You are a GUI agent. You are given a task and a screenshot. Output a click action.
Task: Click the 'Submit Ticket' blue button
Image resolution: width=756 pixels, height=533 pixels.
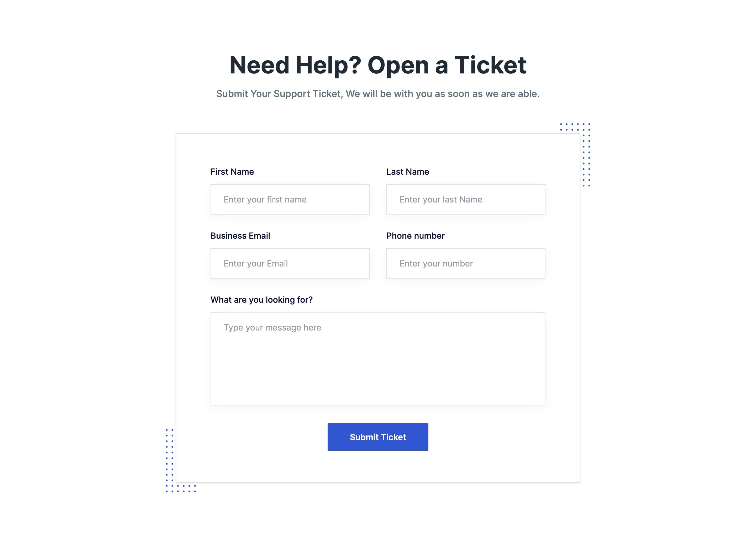pyautogui.click(x=378, y=437)
